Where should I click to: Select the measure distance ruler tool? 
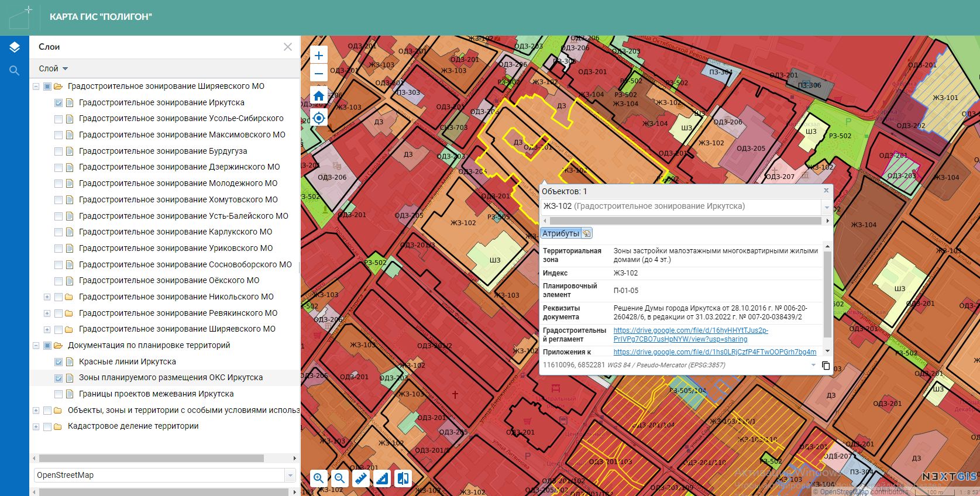tap(361, 478)
